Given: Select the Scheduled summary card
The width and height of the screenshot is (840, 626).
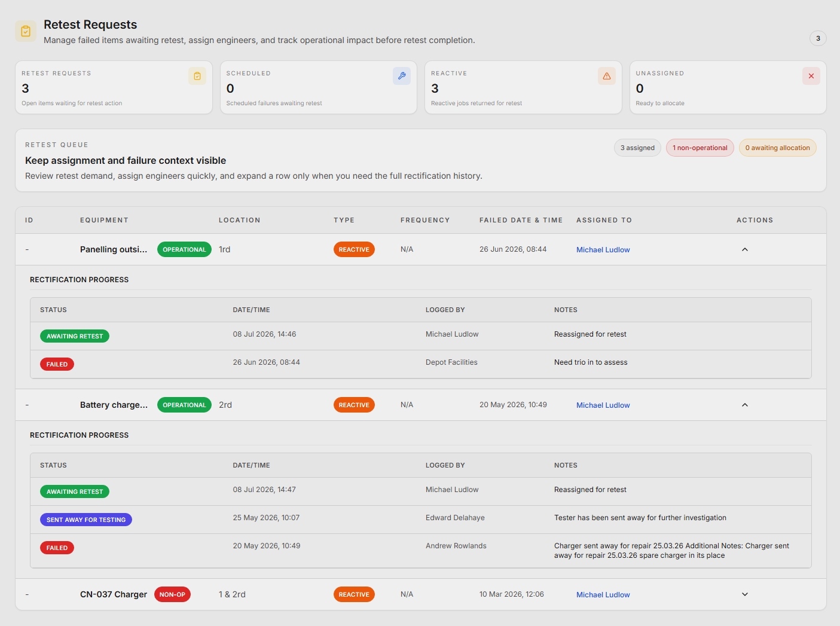Looking at the screenshot, I should [319, 87].
